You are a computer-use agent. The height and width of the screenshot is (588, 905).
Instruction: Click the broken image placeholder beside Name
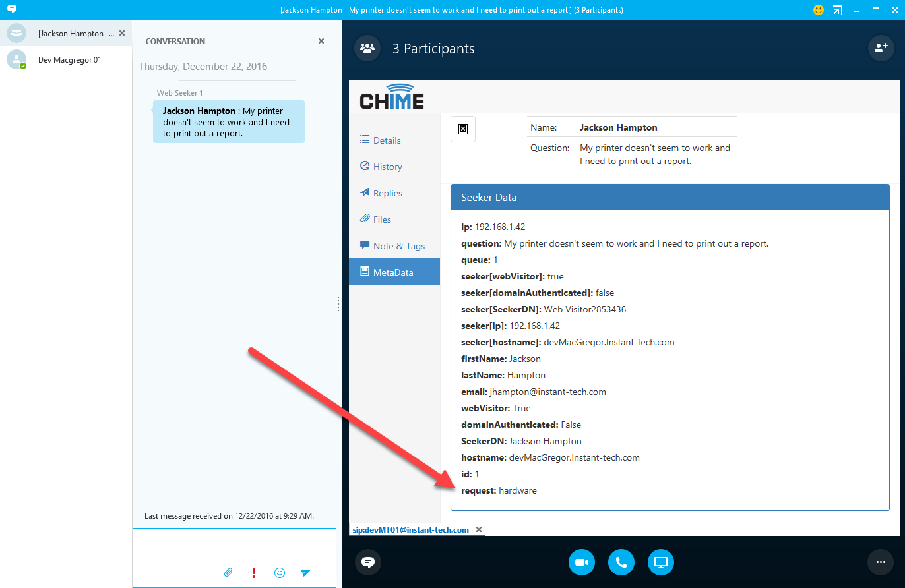[463, 129]
